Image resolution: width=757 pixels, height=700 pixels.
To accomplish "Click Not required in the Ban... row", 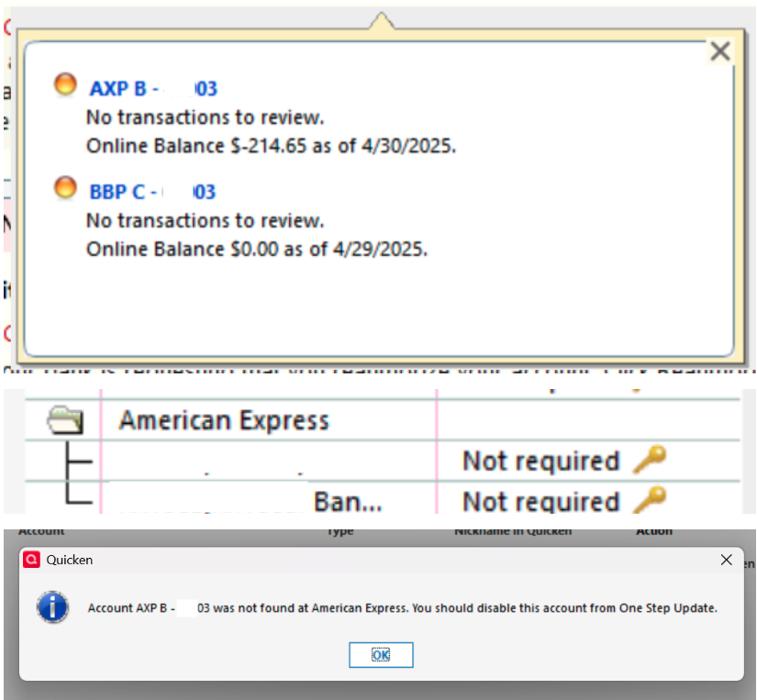I will [541, 501].
